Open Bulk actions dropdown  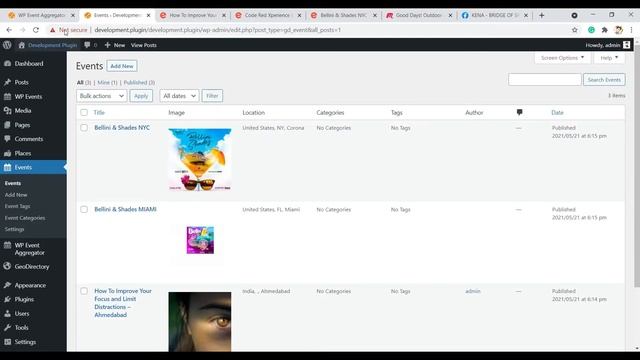pyautogui.click(x=102, y=96)
